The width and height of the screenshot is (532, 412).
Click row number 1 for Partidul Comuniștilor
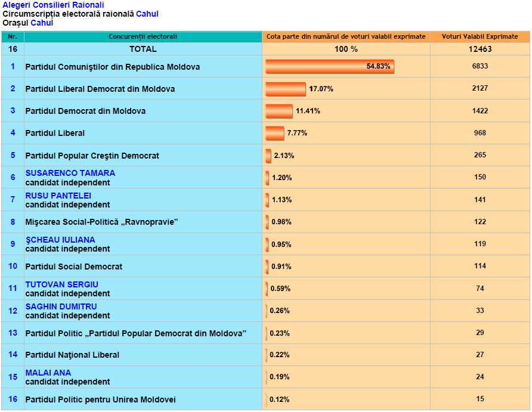coord(13,66)
